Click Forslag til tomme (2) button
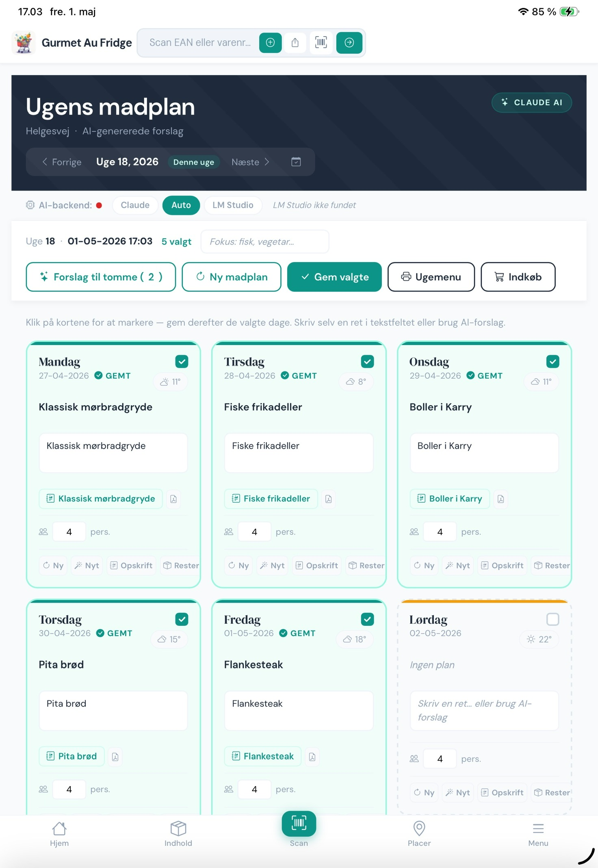 (x=101, y=277)
